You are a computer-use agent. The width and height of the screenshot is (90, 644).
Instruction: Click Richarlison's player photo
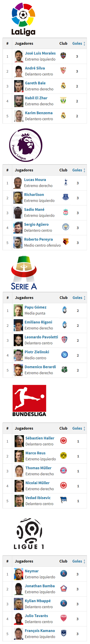(18, 198)
